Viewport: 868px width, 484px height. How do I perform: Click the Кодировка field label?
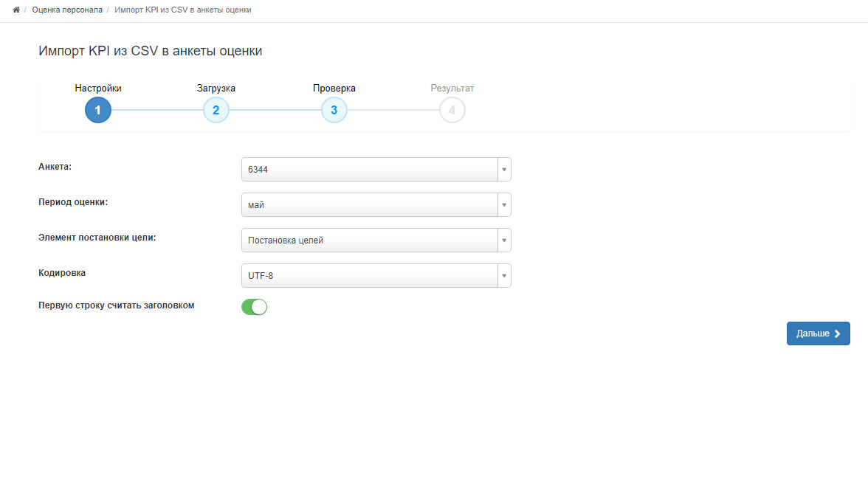[x=62, y=273]
